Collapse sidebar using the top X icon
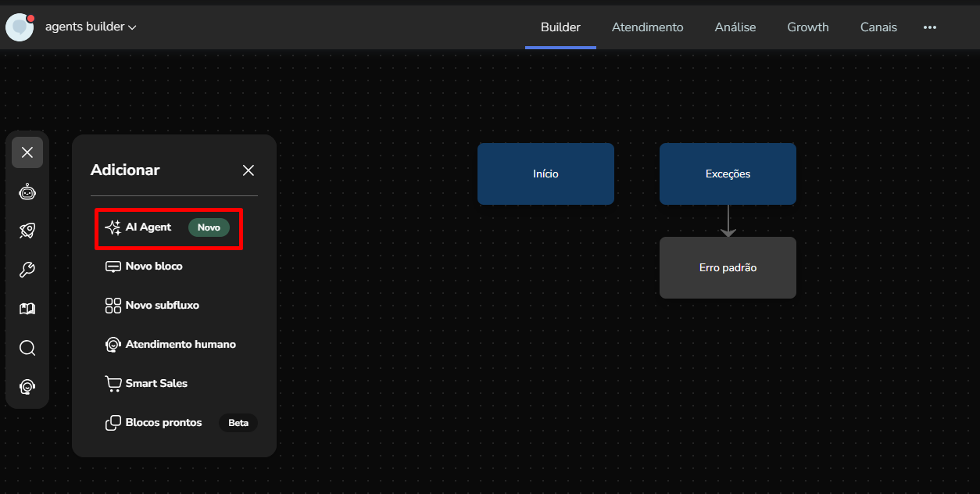This screenshot has height=494, width=980. point(27,152)
